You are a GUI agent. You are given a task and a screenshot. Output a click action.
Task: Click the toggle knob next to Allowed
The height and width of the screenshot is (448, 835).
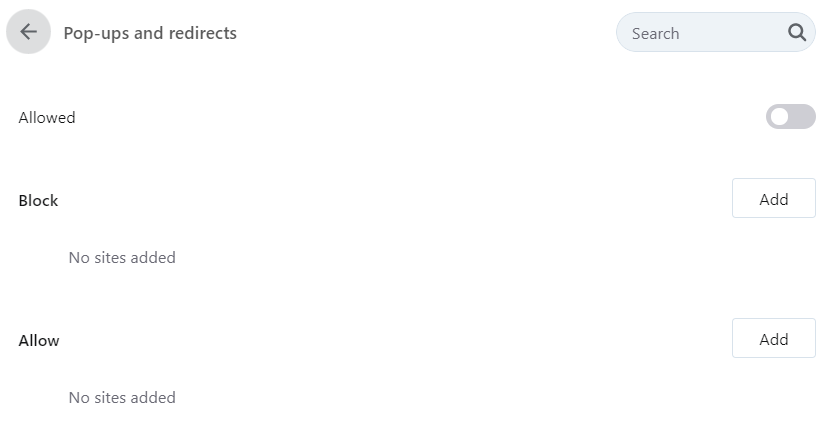pos(779,117)
